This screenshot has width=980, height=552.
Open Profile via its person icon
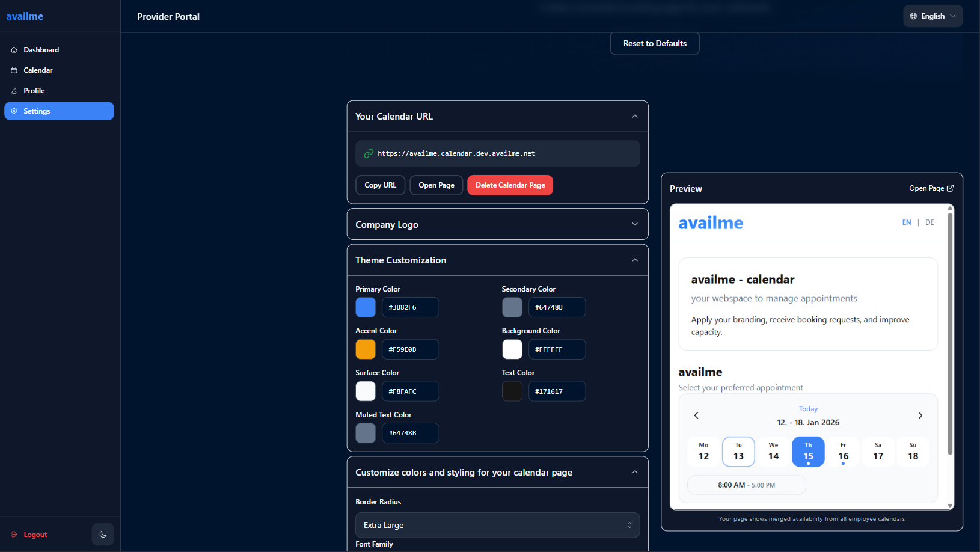point(14,90)
